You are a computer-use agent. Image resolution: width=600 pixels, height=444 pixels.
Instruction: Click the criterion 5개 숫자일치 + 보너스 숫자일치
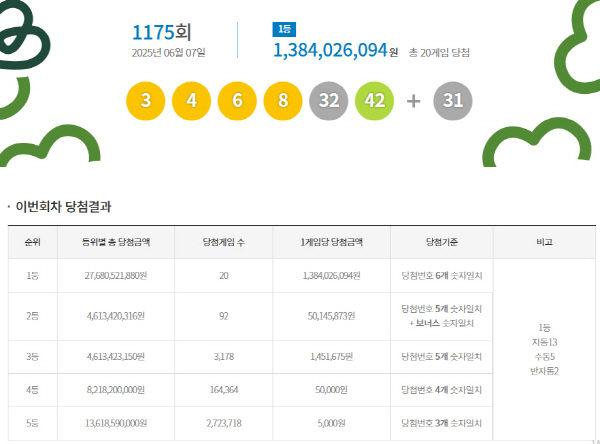[x=442, y=316]
